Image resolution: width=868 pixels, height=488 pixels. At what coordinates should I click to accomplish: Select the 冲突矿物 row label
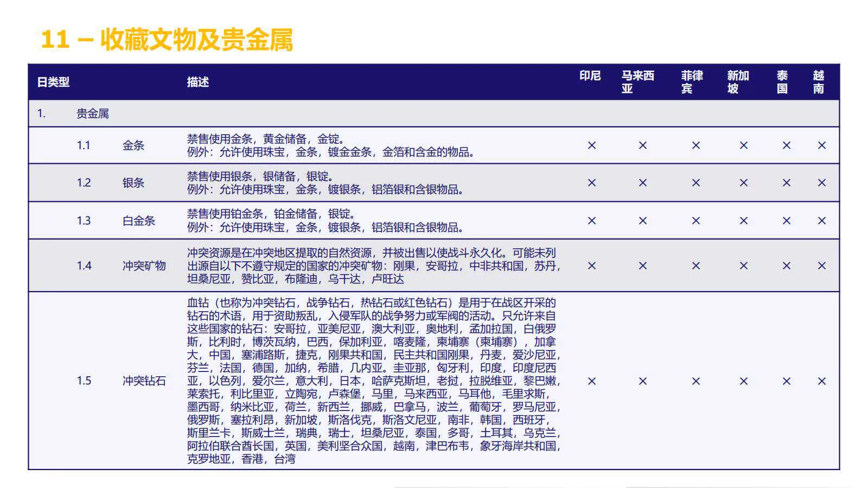(144, 266)
